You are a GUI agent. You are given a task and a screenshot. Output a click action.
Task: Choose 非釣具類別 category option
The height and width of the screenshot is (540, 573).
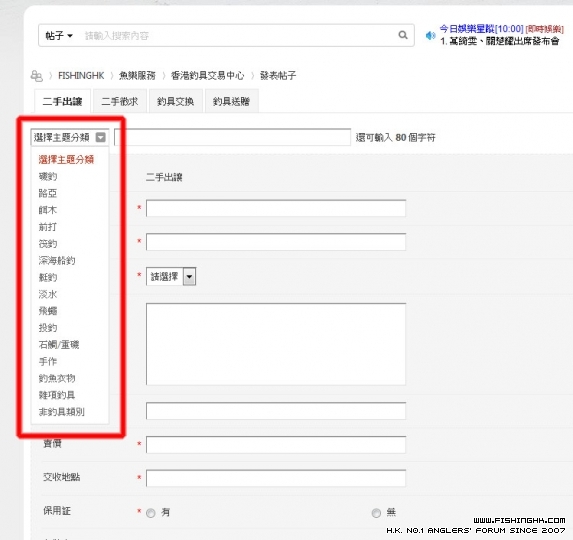(61, 412)
